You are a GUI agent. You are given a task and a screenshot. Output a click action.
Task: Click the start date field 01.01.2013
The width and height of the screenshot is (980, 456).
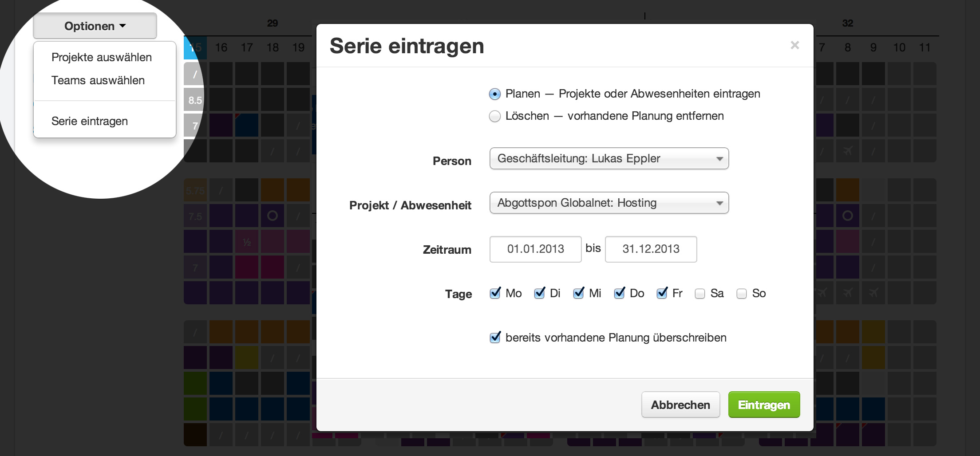pos(535,249)
